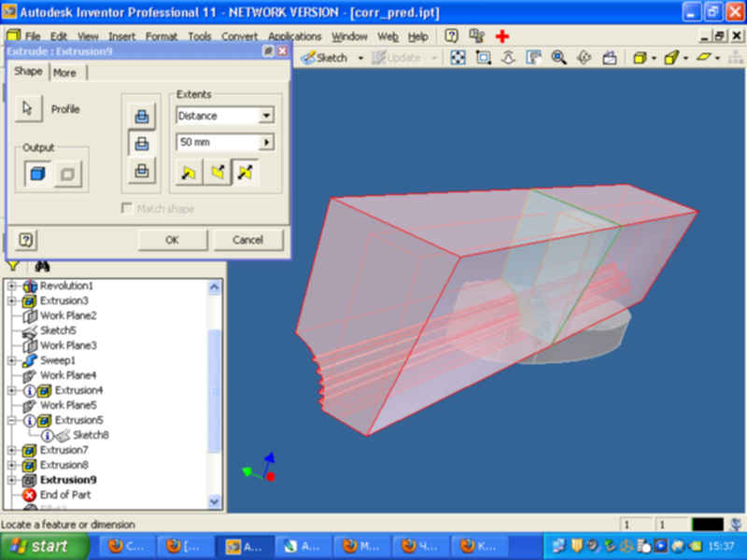The height and width of the screenshot is (560, 747).
Task: Collapse the Extrusion5 tree node
Action: (x=12, y=420)
